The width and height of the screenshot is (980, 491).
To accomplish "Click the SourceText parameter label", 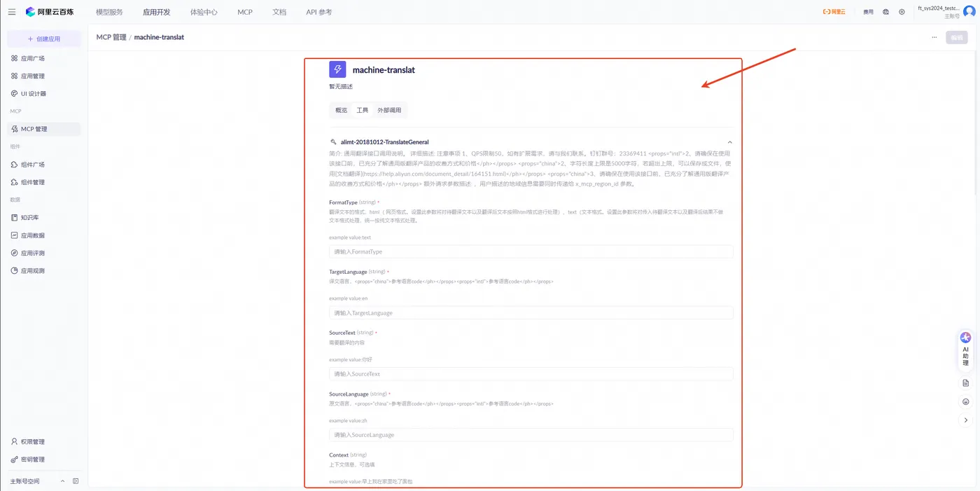I will click(x=342, y=333).
